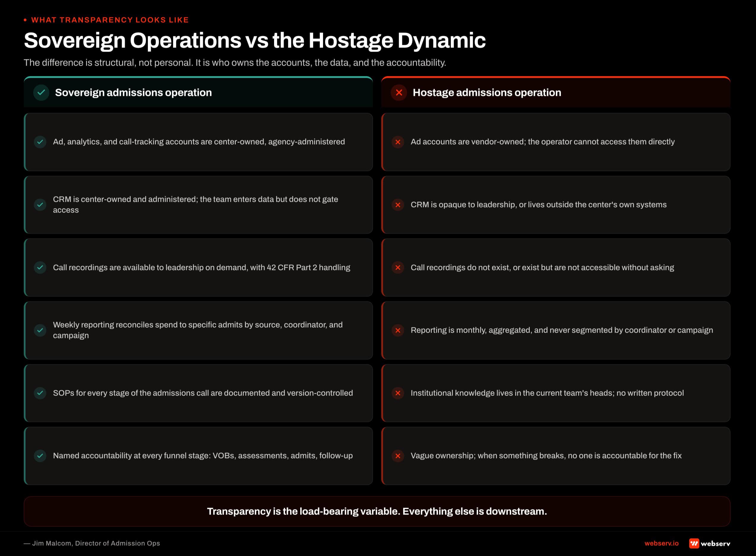Image resolution: width=756 pixels, height=556 pixels.
Task: Click checkmark icon on 42 CFR Part 2 row
Action: pos(40,268)
